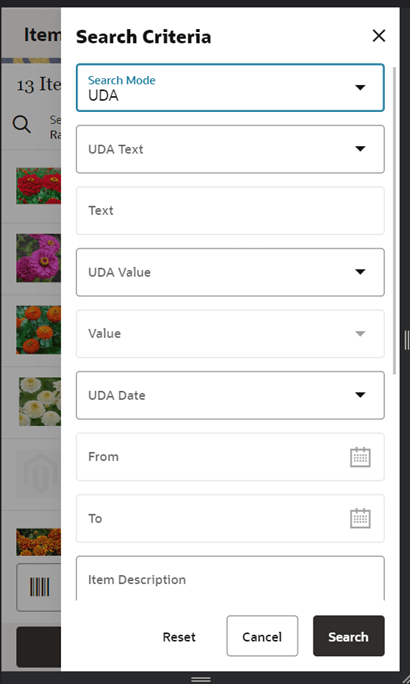Tap the barcode scan icon

39,587
